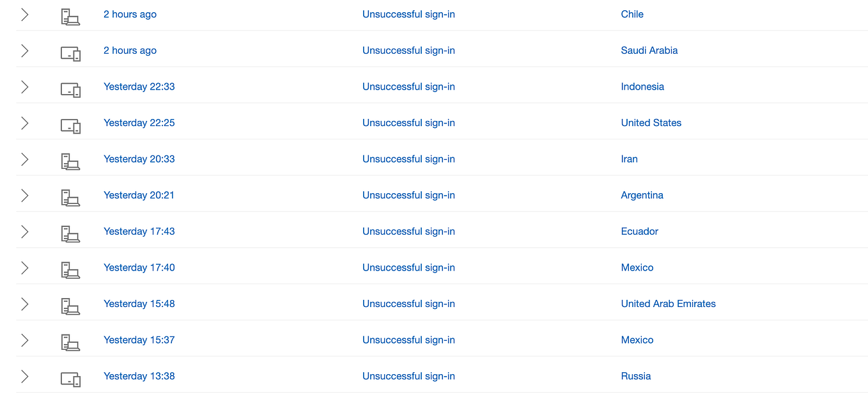Viewport: 868px width, 401px height.
Task: Click the Mexico link on the 17:40 row
Action: click(x=637, y=267)
